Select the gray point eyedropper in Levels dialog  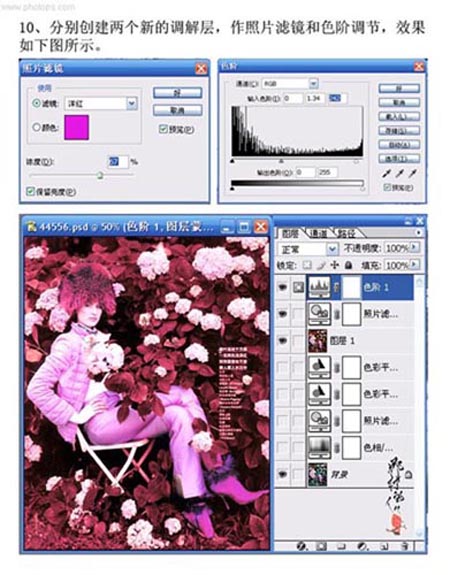coord(400,173)
